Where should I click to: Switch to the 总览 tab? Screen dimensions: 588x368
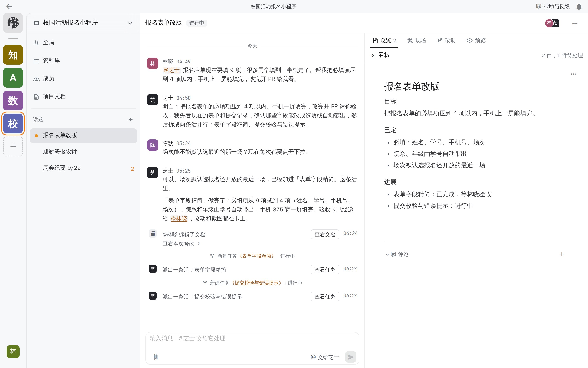click(x=384, y=40)
